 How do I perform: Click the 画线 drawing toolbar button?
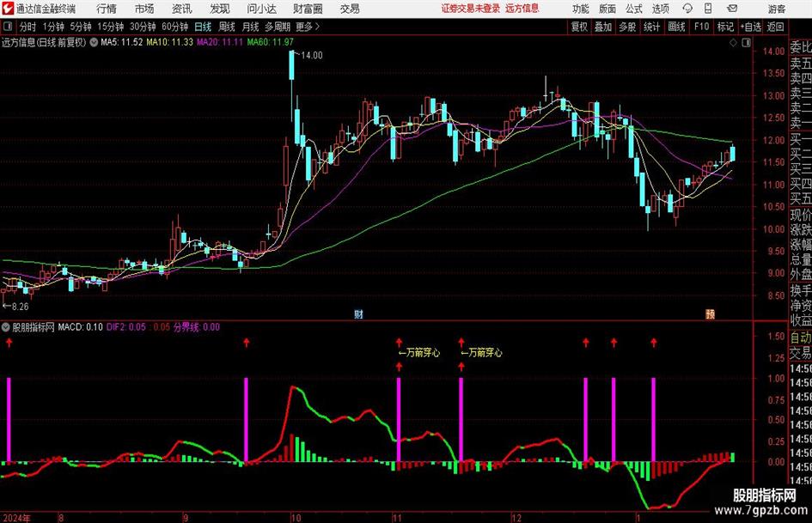(x=676, y=27)
